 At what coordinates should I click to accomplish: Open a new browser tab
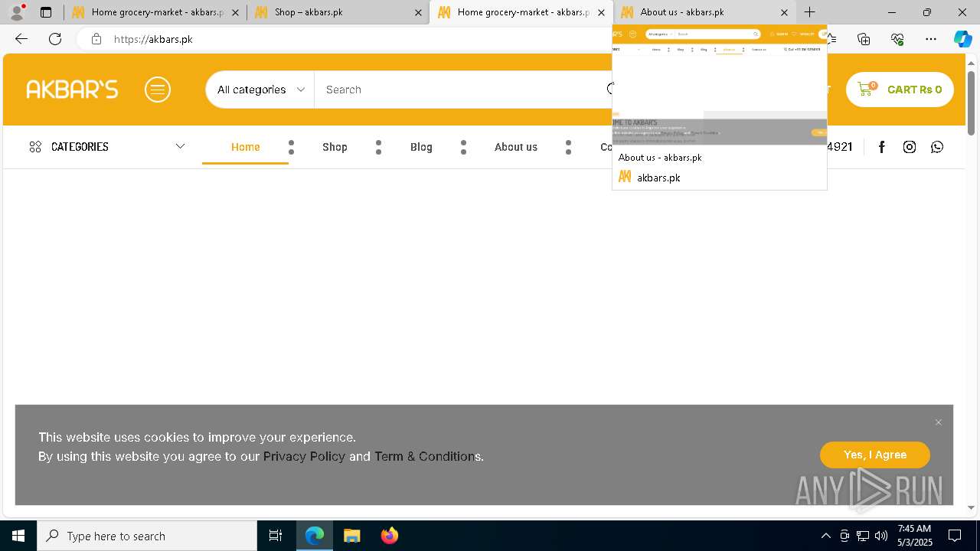click(x=809, y=12)
